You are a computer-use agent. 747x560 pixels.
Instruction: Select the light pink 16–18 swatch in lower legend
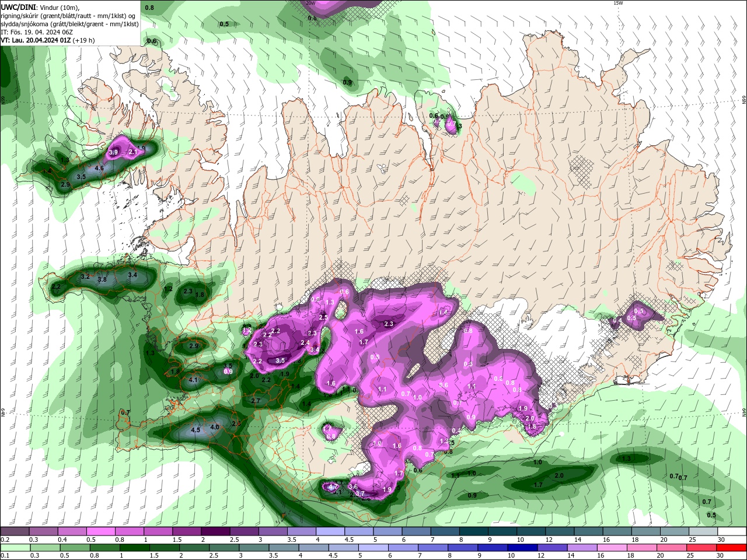[x=612, y=548]
